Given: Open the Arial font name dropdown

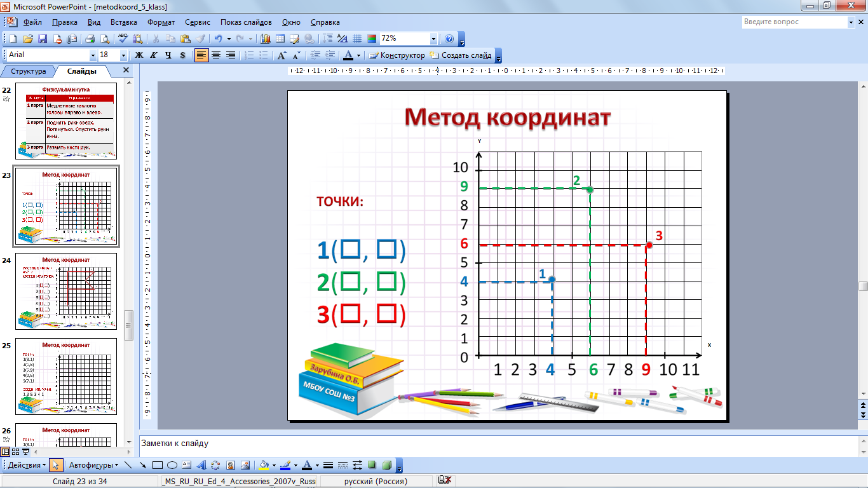Looking at the screenshot, I should tap(93, 55).
